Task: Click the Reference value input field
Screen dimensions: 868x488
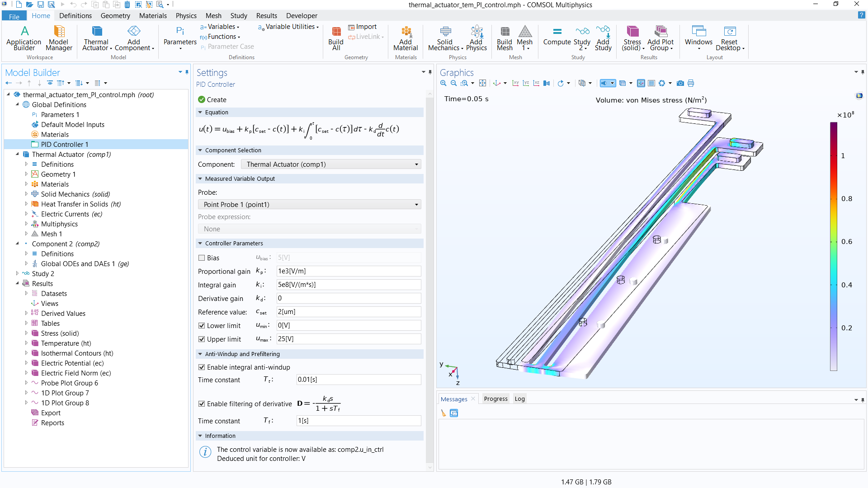Action: click(x=349, y=312)
